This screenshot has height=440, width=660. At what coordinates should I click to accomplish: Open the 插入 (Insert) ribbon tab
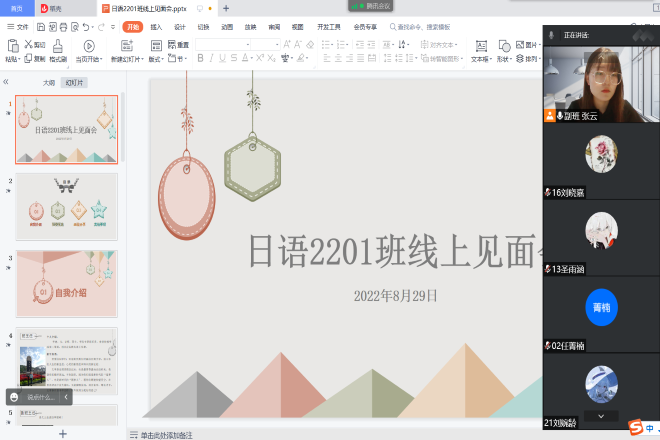click(156, 27)
